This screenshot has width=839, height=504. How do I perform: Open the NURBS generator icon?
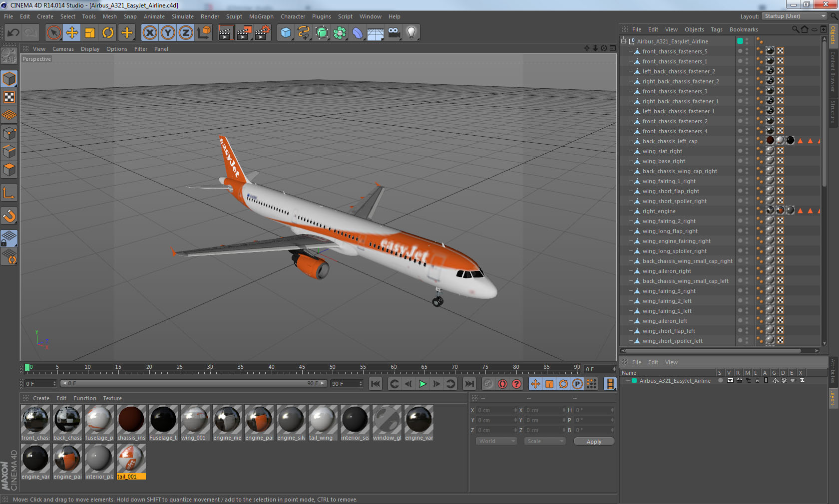coord(322,33)
